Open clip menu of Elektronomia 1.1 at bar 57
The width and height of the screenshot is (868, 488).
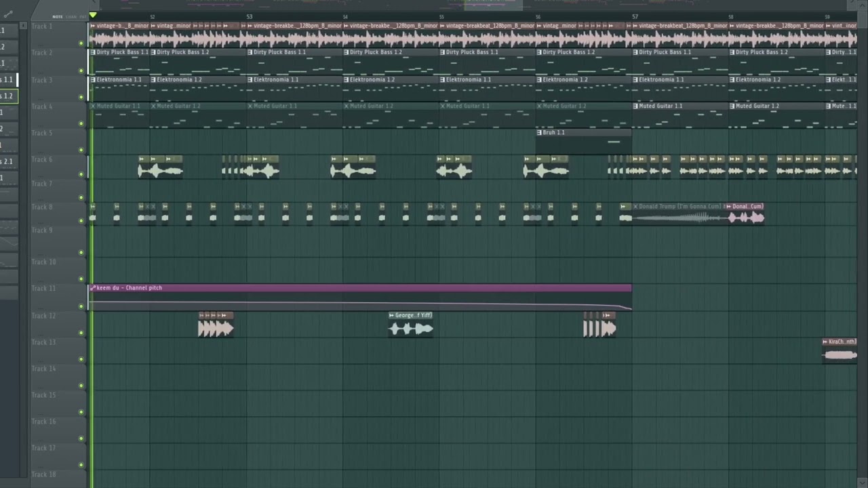[636, 80]
